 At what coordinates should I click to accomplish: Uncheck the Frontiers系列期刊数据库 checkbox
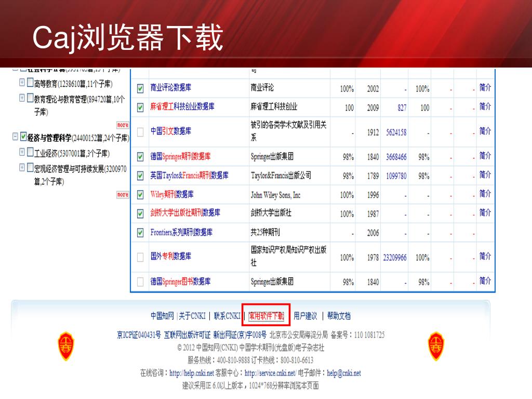(140, 233)
